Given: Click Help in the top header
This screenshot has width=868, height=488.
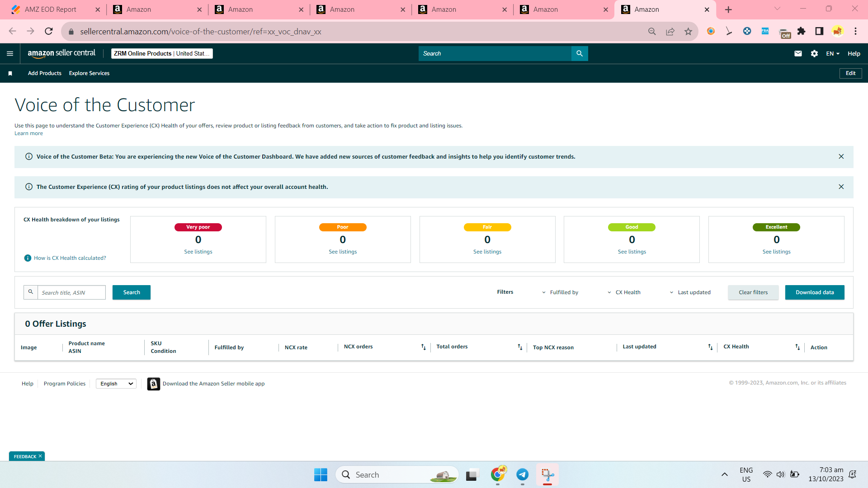Looking at the screenshot, I should [854, 54].
